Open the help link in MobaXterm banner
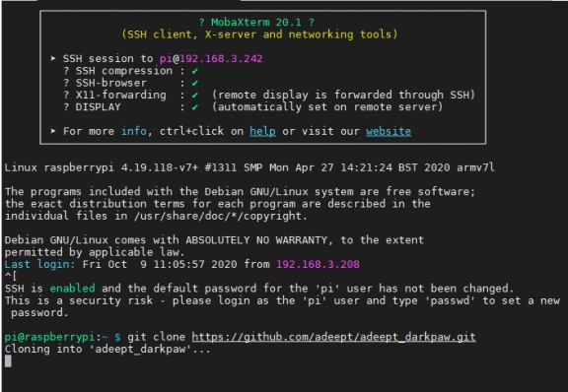Screen dimensions: 568x392 (x=262, y=131)
